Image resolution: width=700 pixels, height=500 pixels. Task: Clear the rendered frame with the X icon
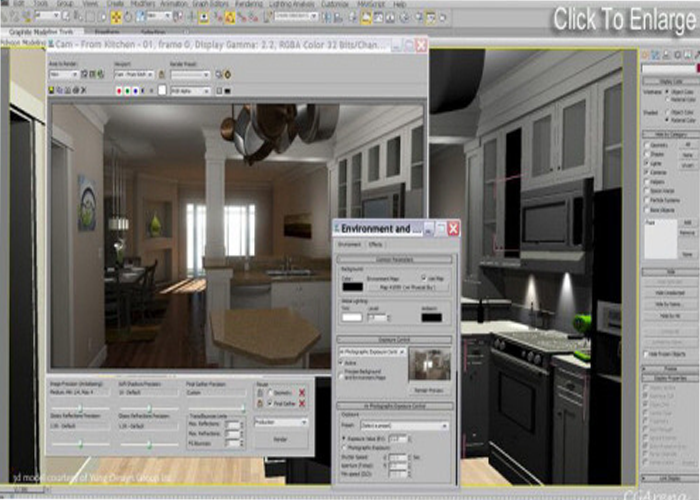pyautogui.click(x=83, y=91)
